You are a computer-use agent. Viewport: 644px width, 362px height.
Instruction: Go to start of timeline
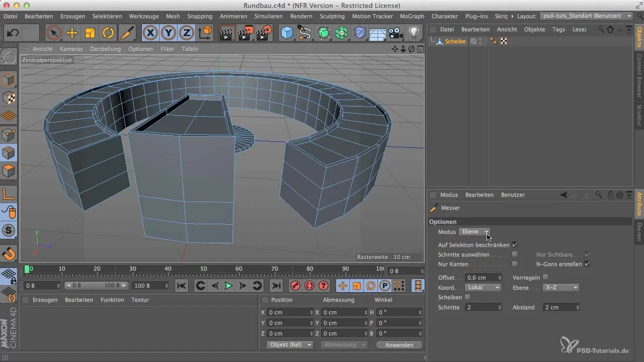(x=182, y=286)
